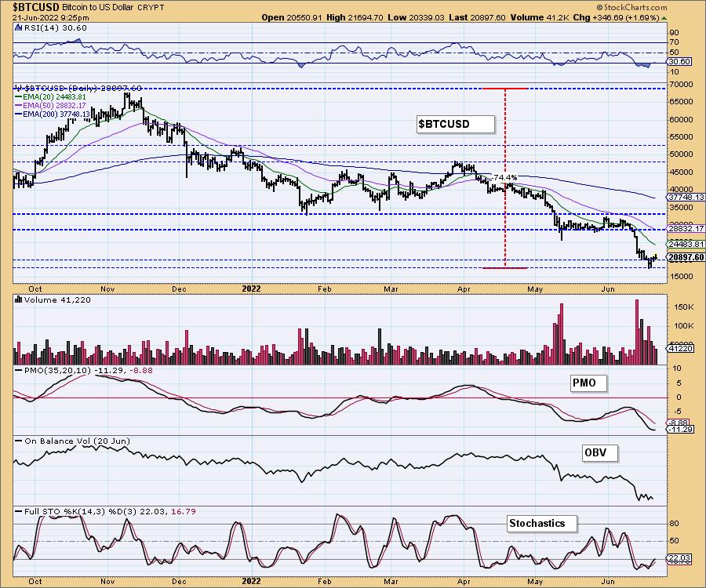
Task: Click the Jun label on bottom date axis
Action: [608, 581]
